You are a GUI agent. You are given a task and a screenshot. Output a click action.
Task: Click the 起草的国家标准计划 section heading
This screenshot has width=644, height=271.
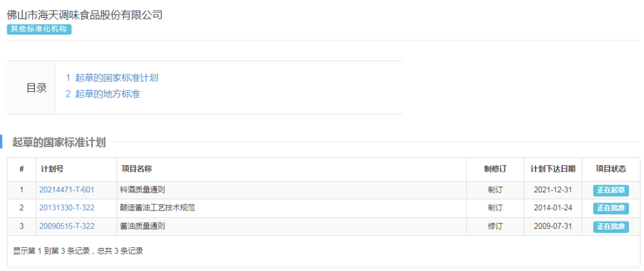click(59, 142)
